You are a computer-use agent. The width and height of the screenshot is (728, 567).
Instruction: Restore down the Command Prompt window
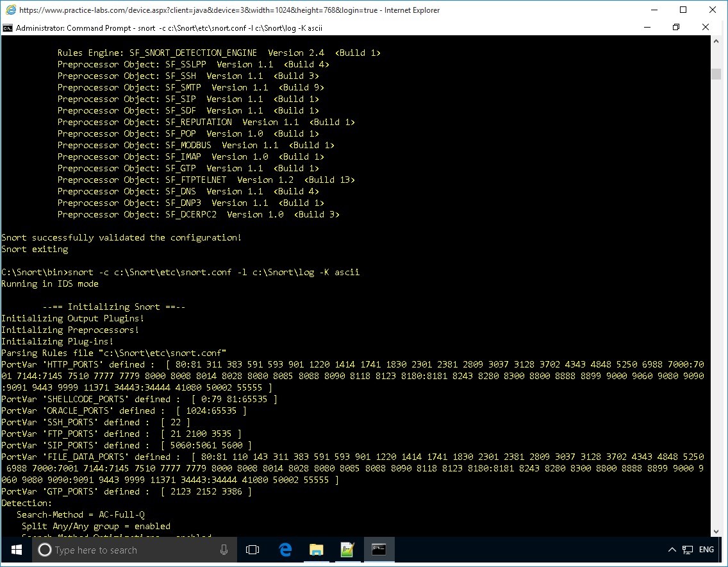(676, 28)
